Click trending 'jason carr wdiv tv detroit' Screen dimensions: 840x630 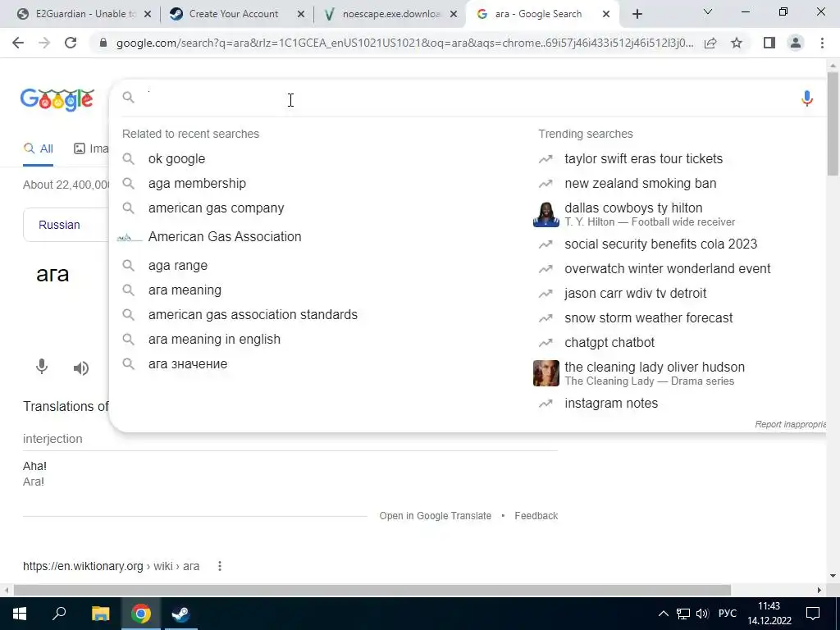(x=636, y=293)
